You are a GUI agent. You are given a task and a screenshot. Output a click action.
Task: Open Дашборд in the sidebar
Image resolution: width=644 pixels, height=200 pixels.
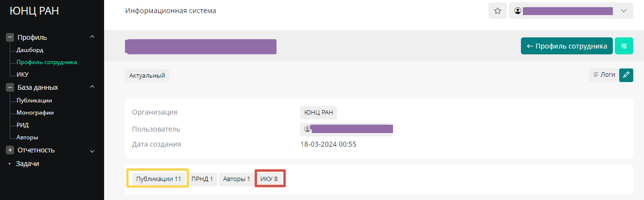click(x=30, y=50)
